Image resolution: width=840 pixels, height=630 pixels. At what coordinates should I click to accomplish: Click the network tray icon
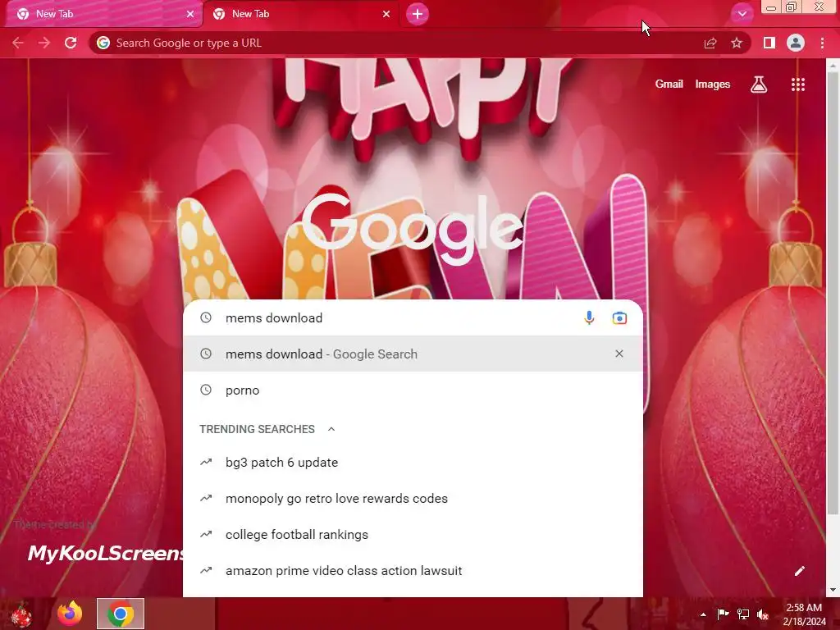(742, 614)
